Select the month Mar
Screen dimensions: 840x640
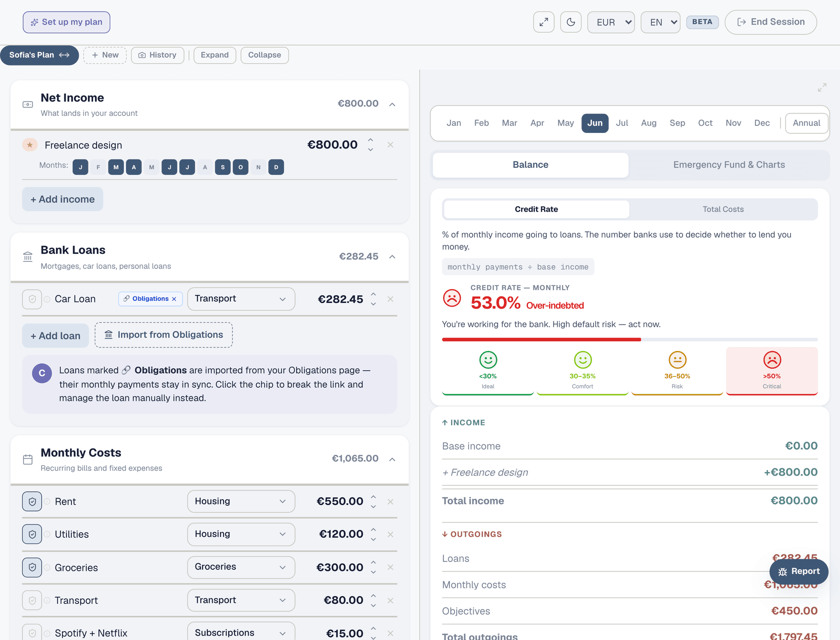click(x=509, y=123)
